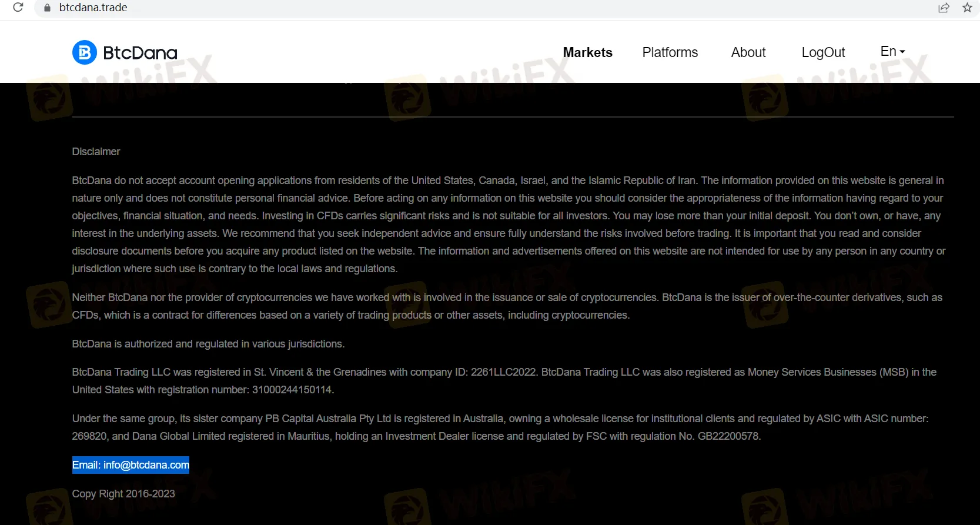Click the padlock site security icon
980x525 pixels.
click(47, 8)
